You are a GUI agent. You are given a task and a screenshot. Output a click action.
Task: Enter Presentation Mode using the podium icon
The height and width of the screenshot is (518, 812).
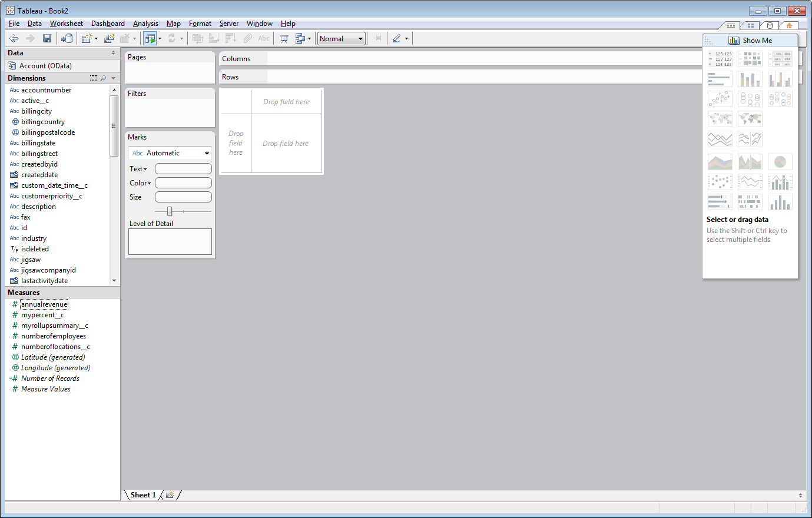pos(284,38)
